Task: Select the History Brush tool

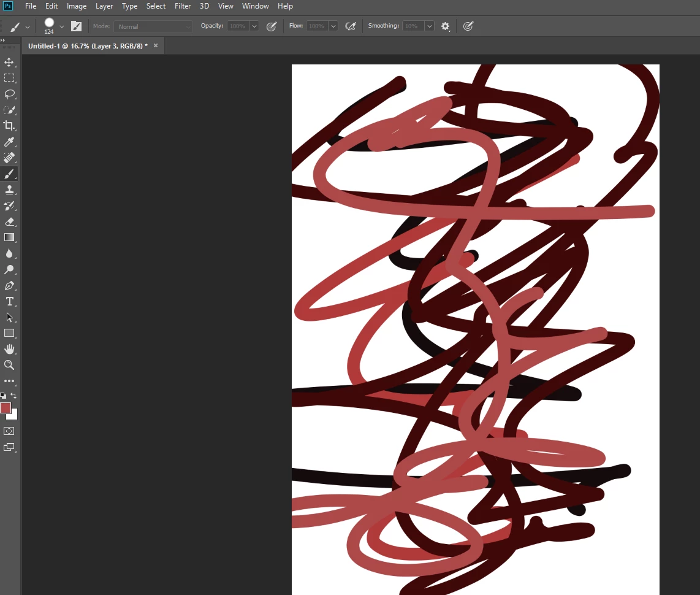Action: [x=9, y=205]
